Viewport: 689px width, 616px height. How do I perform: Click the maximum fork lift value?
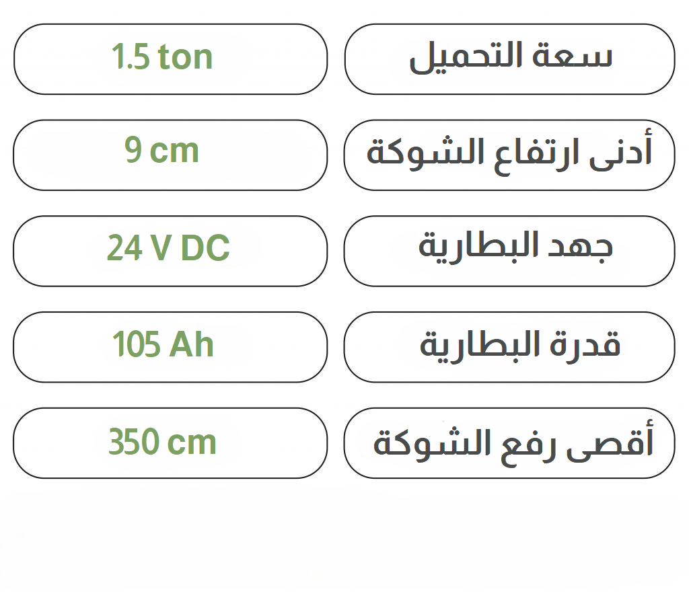tap(170, 443)
